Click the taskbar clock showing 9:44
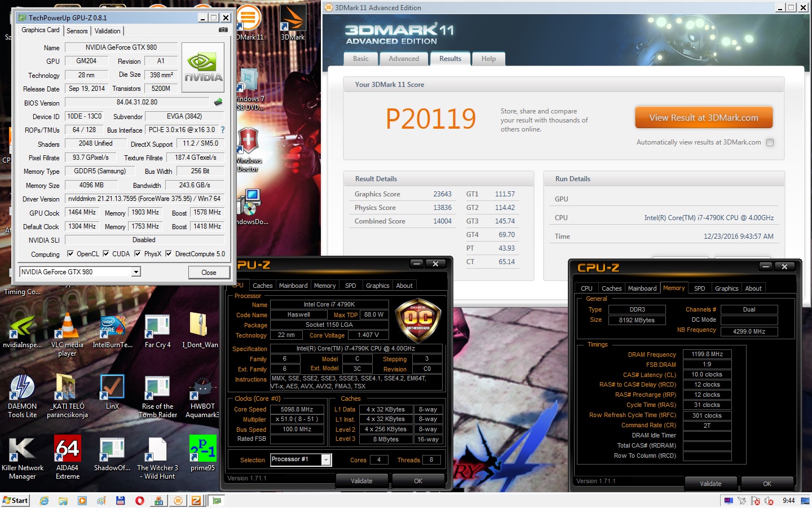Image resolution: width=812 pixels, height=508 pixels. coord(788,501)
